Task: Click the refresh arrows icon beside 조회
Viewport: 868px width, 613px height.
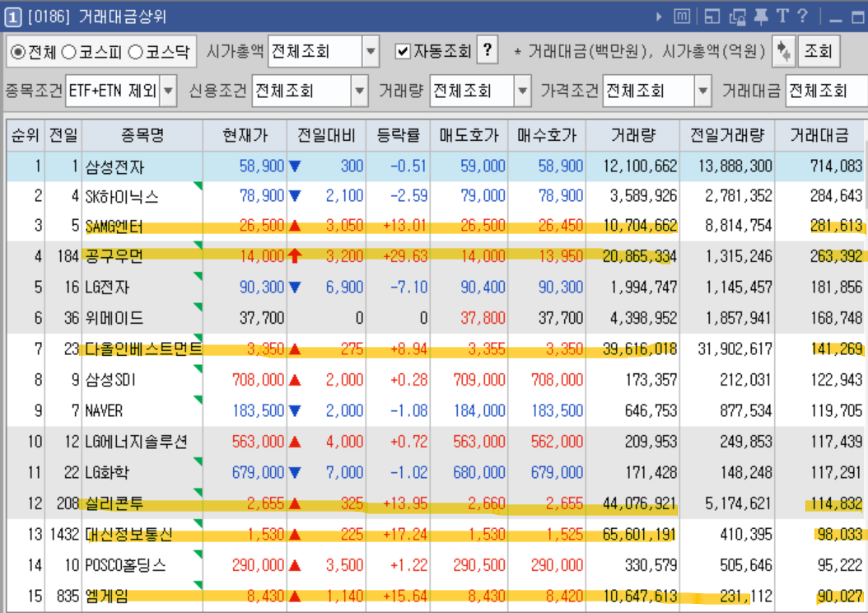Action: click(x=784, y=52)
